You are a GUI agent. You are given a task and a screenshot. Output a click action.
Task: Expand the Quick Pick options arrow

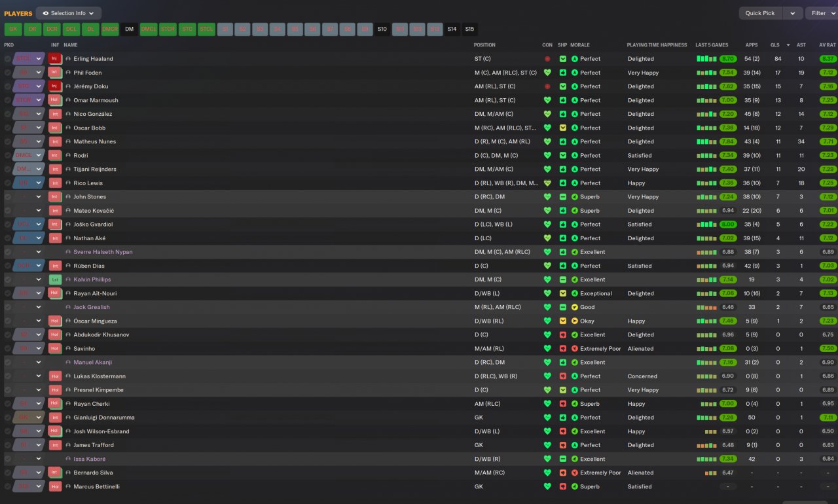pyautogui.click(x=793, y=13)
